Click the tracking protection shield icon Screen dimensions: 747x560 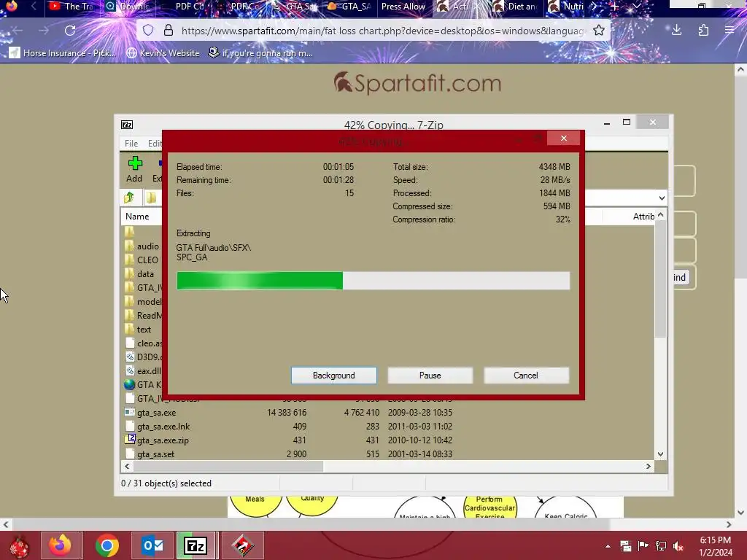pos(148,31)
